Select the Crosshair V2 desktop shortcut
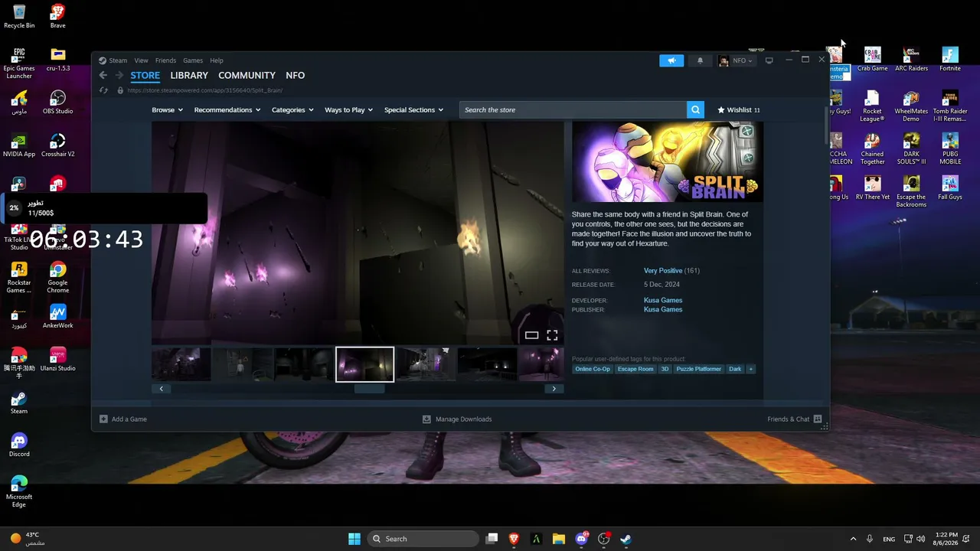Image resolution: width=980 pixels, height=551 pixels. (58, 145)
